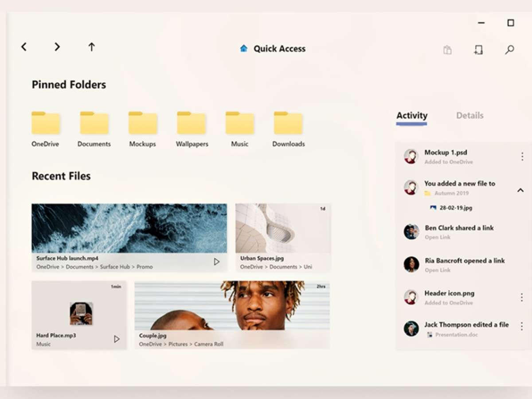Open the OneDrive pinned folder
This screenshot has width=532, height=399.
(45, 124)
